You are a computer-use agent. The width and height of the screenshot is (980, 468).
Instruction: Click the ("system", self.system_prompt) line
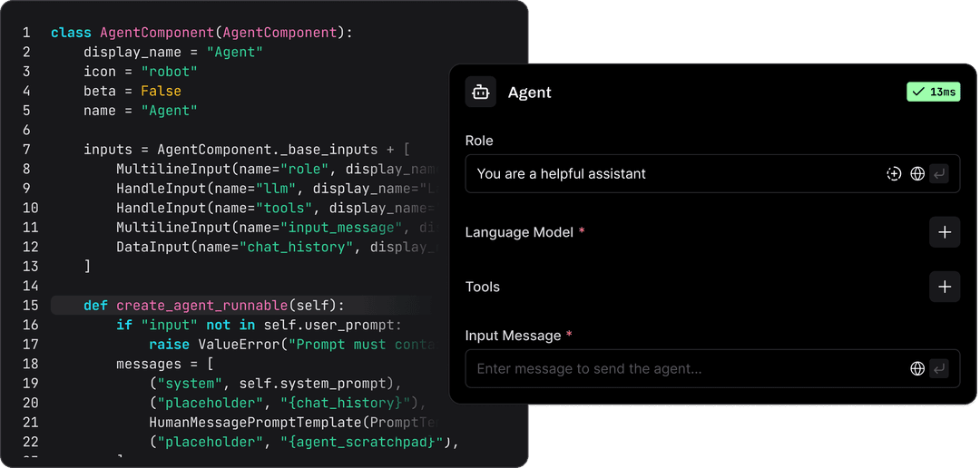[275, 383]
